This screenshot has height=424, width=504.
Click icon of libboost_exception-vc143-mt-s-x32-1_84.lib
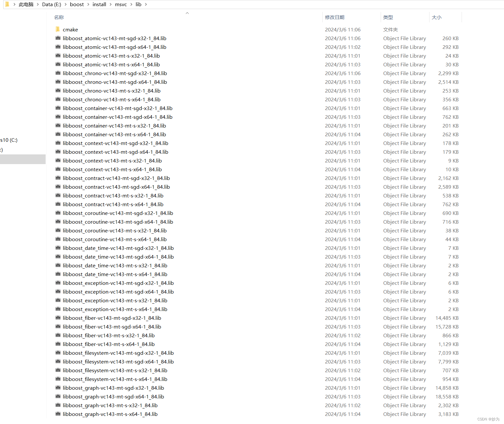point(58,300)
